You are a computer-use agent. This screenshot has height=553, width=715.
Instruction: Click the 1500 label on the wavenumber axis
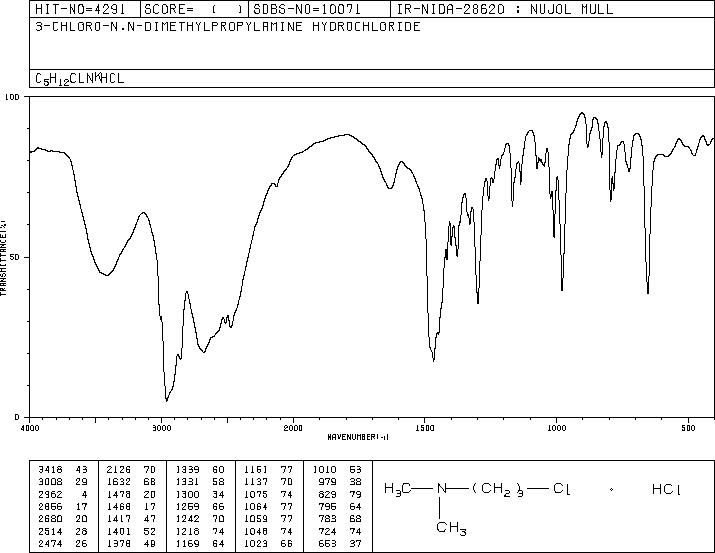425,428
